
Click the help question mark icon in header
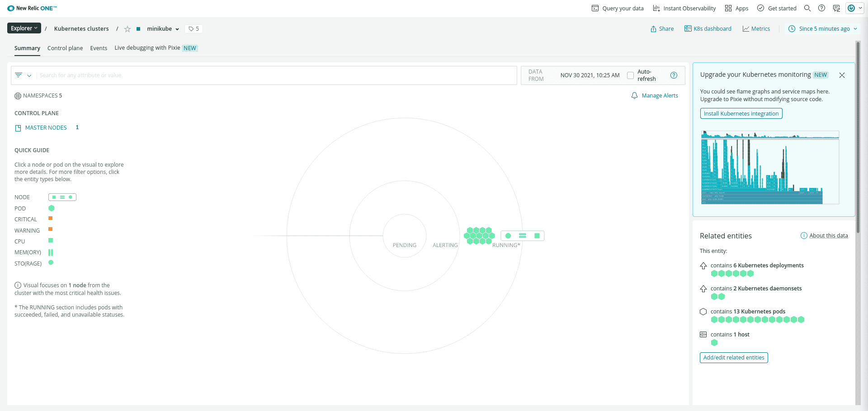[x=822, y=8]
